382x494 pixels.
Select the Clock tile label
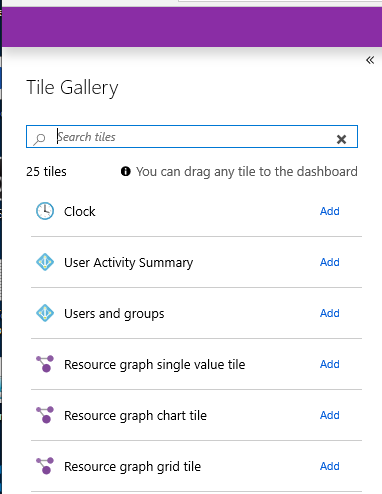pos(80,211)
